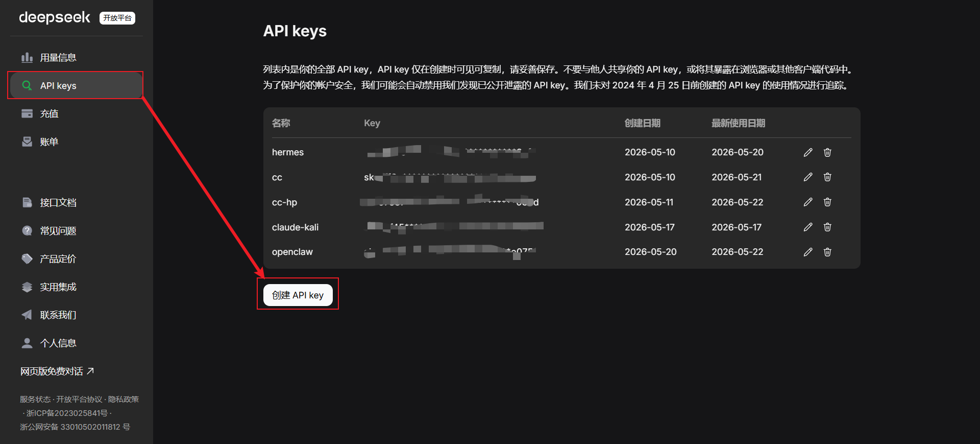This screenshot has width=980, height=444.
Task: Click the hermes masked key value
Action: tap(451, 151)
